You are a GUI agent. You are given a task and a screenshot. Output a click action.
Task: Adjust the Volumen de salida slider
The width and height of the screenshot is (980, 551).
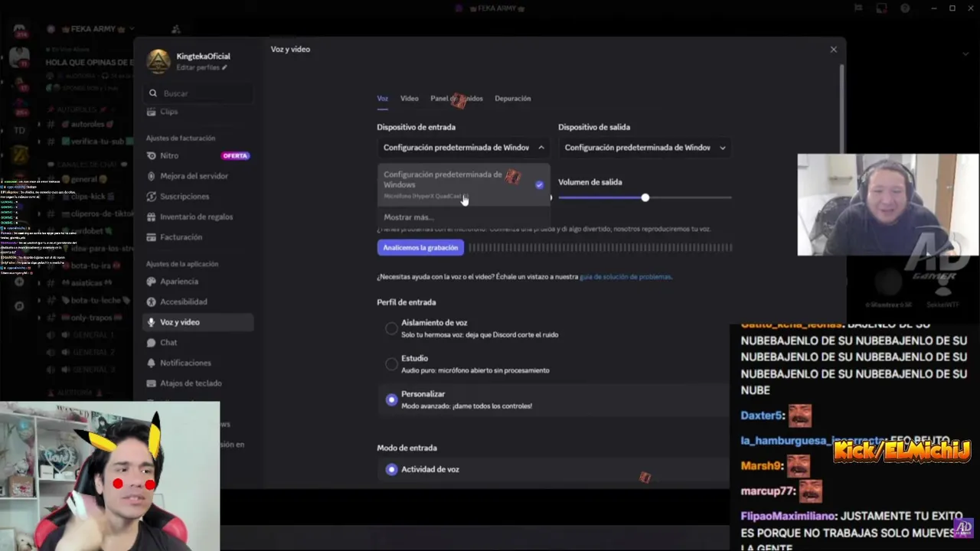click(645, 197)
